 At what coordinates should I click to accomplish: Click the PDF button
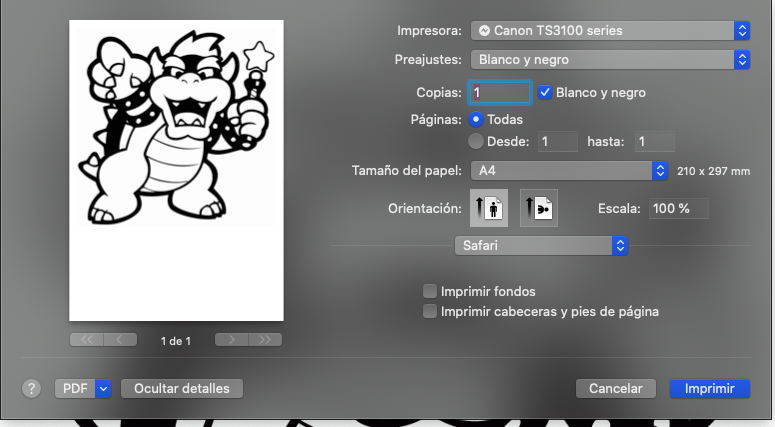click(x=75, y=389)
